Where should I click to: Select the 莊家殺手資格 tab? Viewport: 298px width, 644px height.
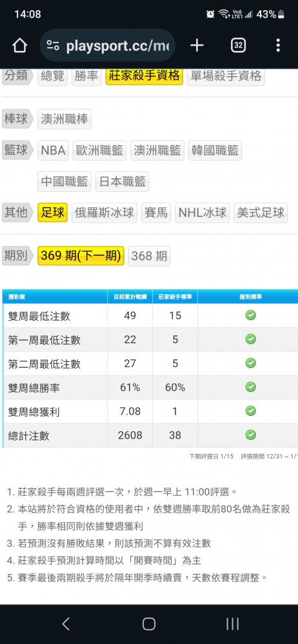tap(144, 76)
